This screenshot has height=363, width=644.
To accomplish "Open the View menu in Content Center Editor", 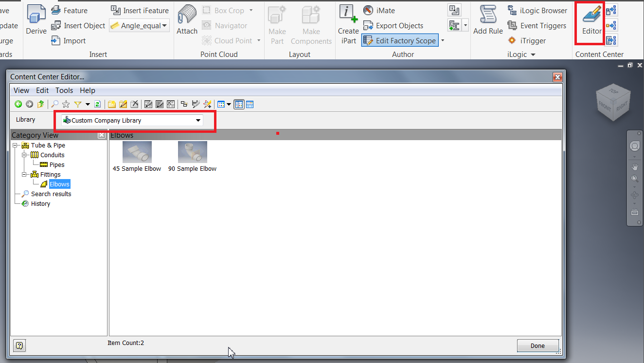I will point(21,90).
